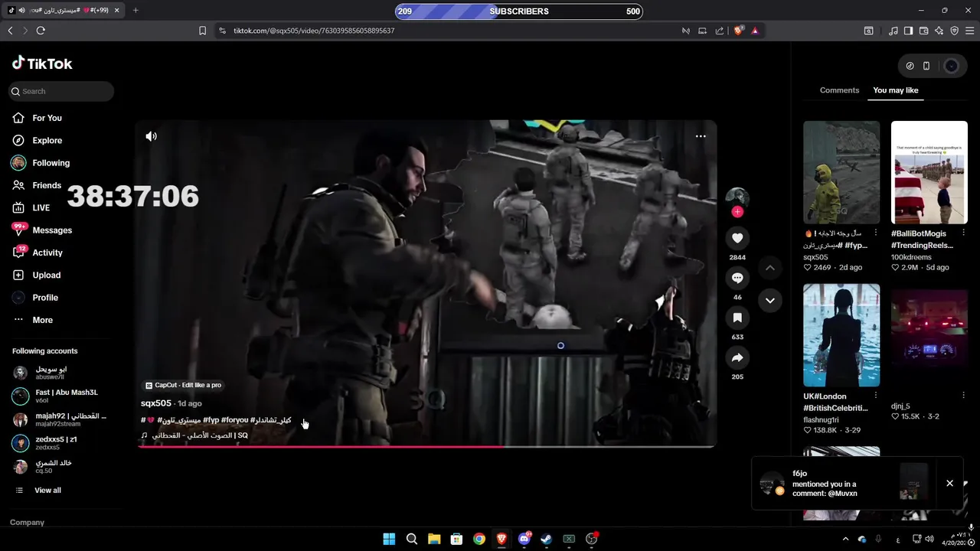Open the video three-dot options menu
Viewport: 980px width, 551px height.
701,136
